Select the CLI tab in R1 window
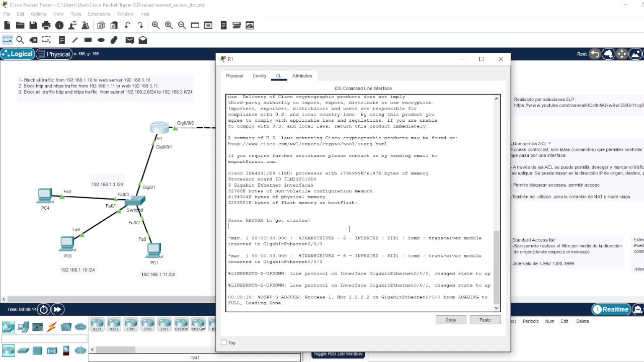The width and height of the screenshot is (644, 362). (279, 76)
